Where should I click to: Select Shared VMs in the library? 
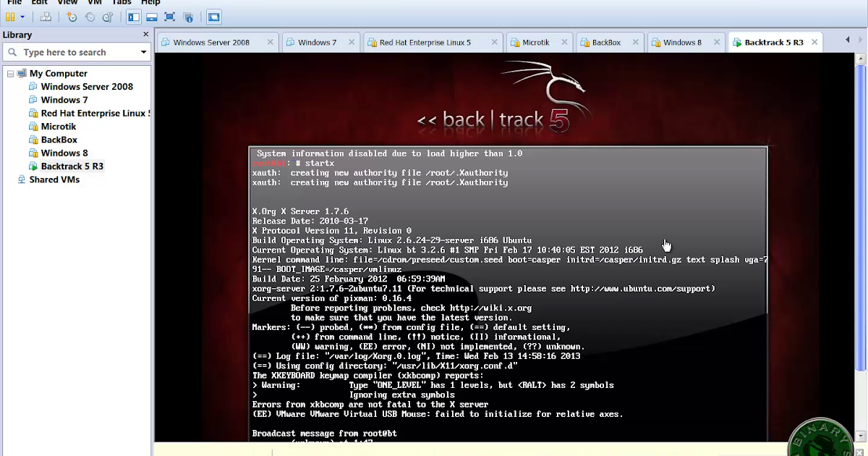54,180
